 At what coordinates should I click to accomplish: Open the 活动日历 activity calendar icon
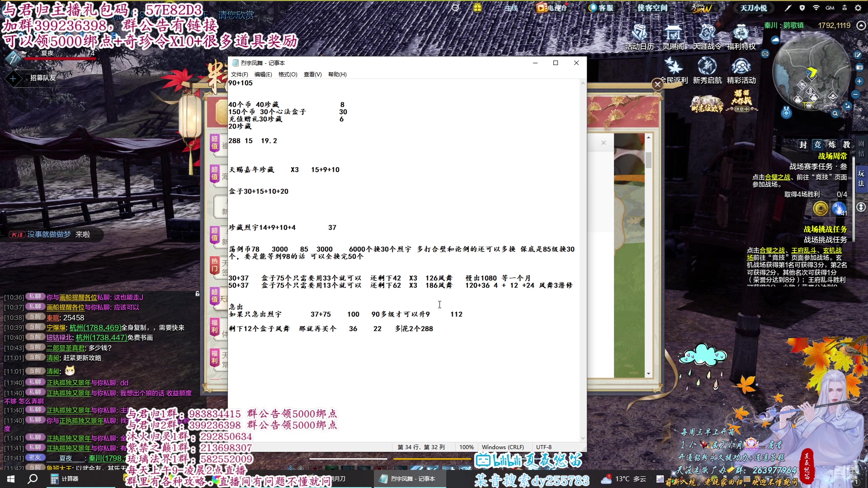tap(640, 37)
